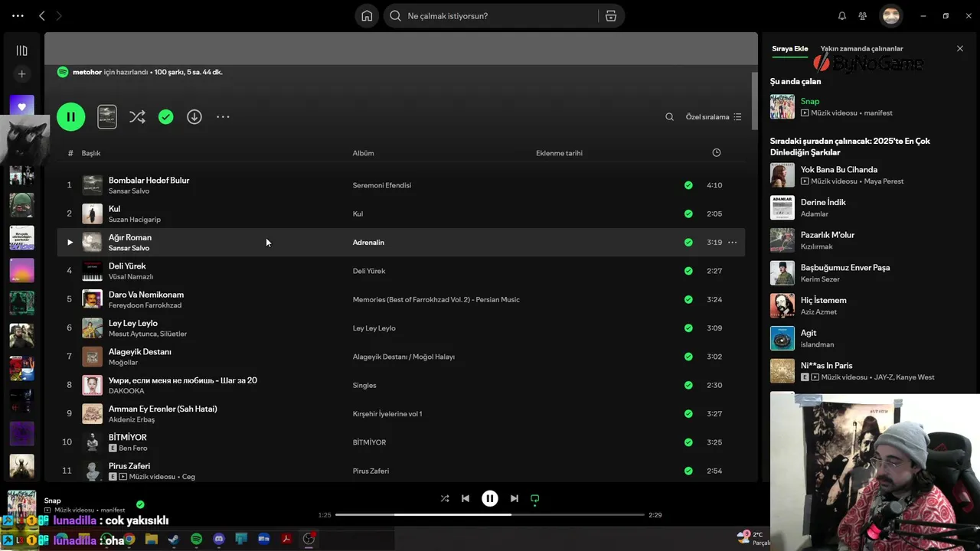
Task: Select now-playing 'Snap' in queue
Action: tap(864, 106)
